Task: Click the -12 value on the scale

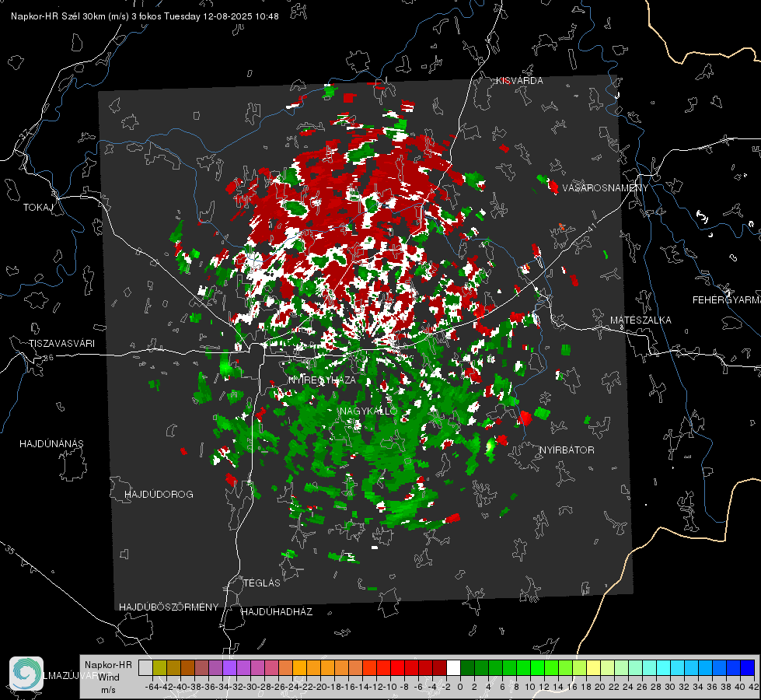Action: click(376, 687)
